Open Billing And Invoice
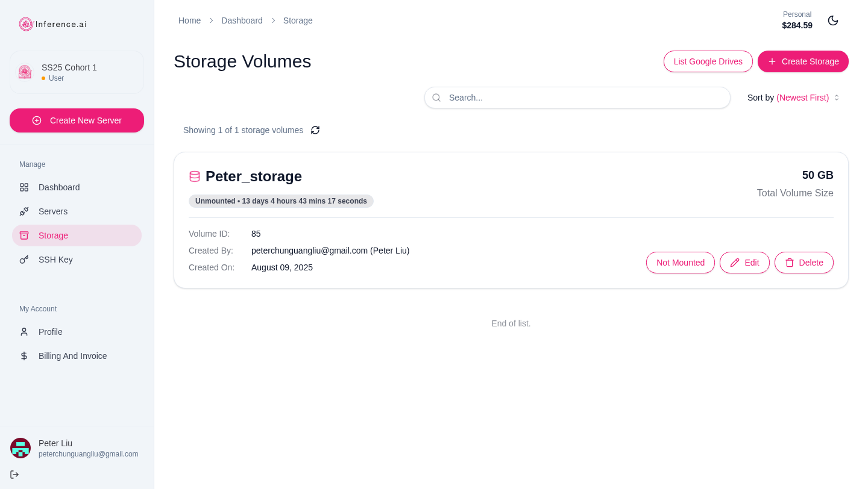 coord(72,356)
